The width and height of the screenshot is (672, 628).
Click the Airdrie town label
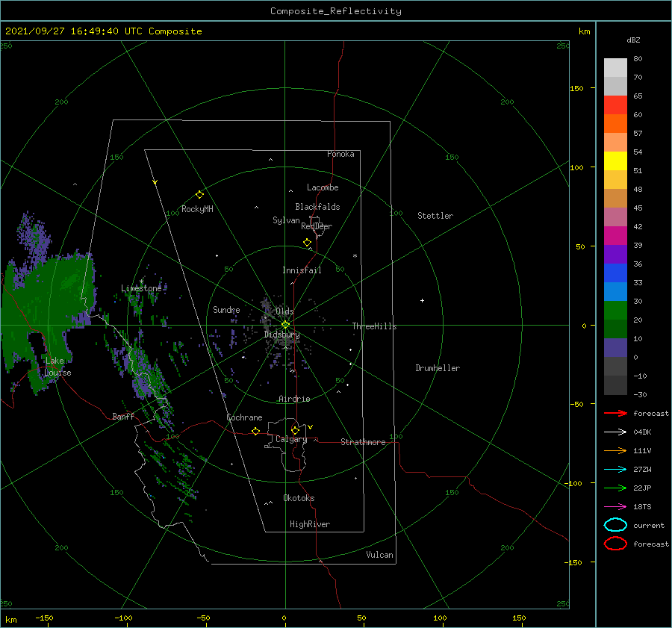294,399
